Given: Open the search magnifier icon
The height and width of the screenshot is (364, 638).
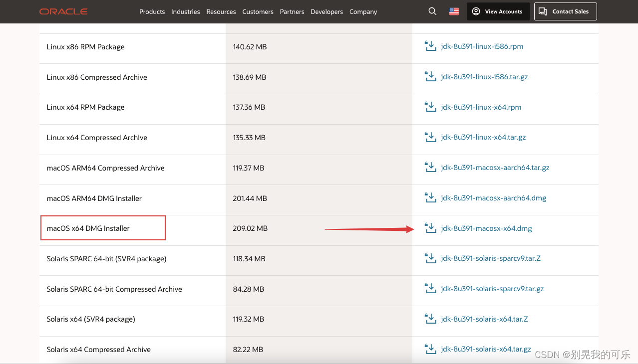Looking at the screenshot, I should [x=432, y=11].
